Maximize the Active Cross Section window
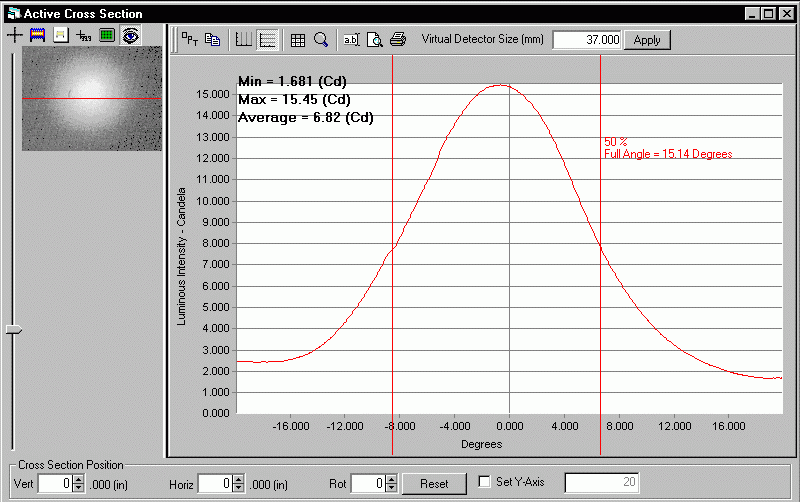The width and height of the screenshot is (800, 502). 768,14
